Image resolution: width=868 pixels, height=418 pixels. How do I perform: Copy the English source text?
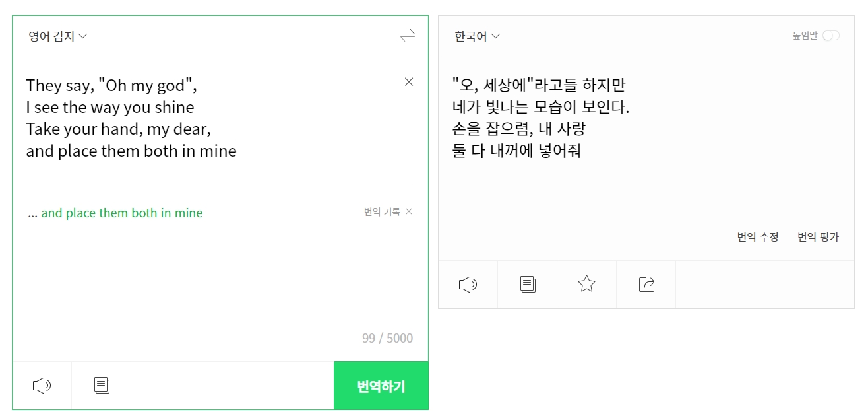click(102, 385)
